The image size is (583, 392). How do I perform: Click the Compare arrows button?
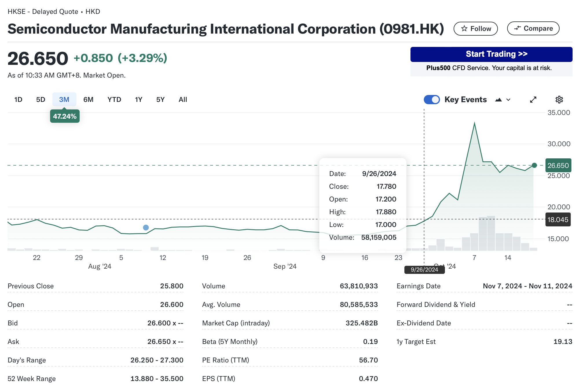click(533, 28)
